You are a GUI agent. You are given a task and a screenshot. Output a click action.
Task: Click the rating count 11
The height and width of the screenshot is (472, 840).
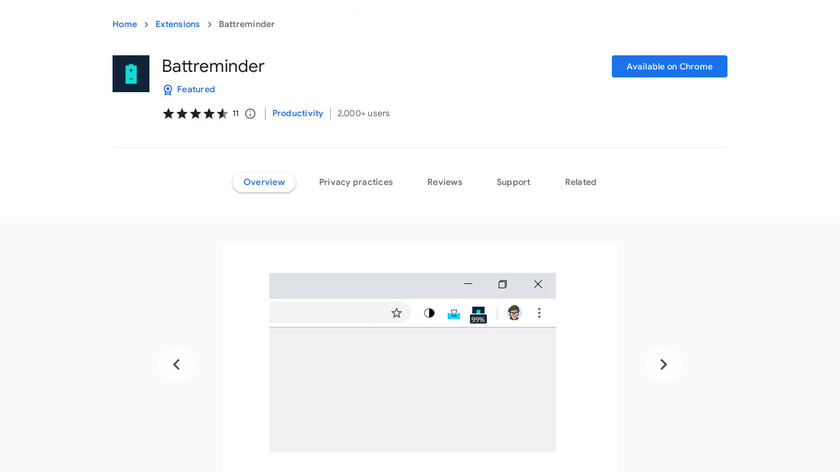[235, 114]
